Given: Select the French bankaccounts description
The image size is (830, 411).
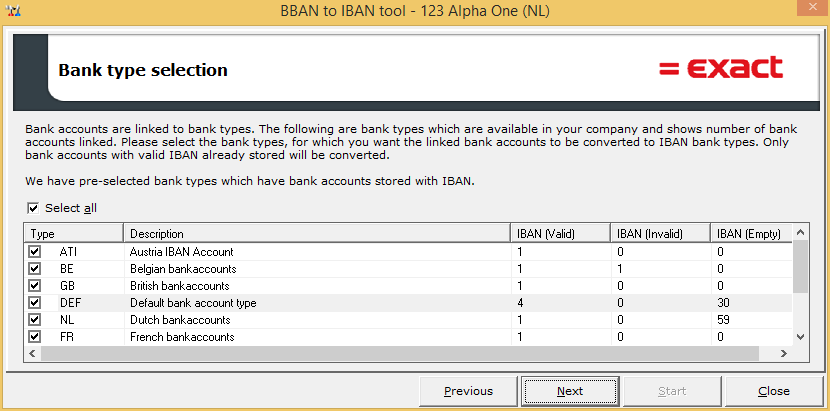Looking at the screenshot, I should tap(182, 337).
